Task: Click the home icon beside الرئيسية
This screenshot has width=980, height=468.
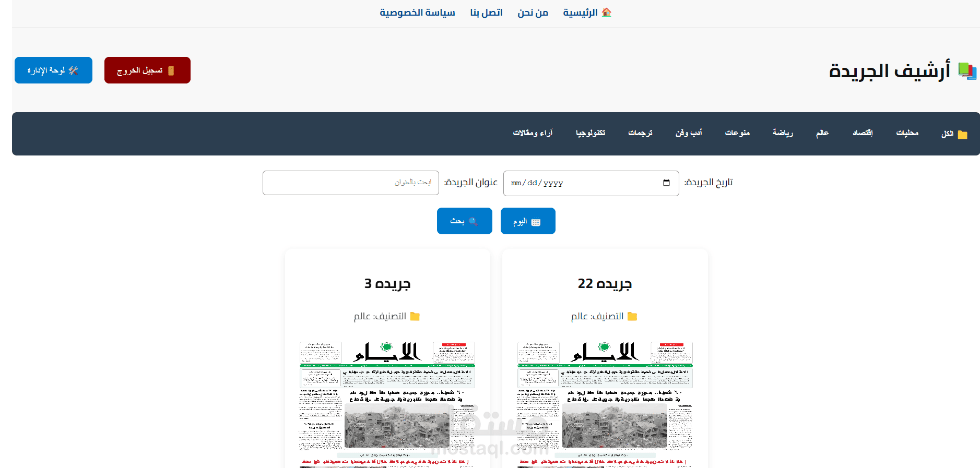Action: pyautogui.click(x=606, y=12)
